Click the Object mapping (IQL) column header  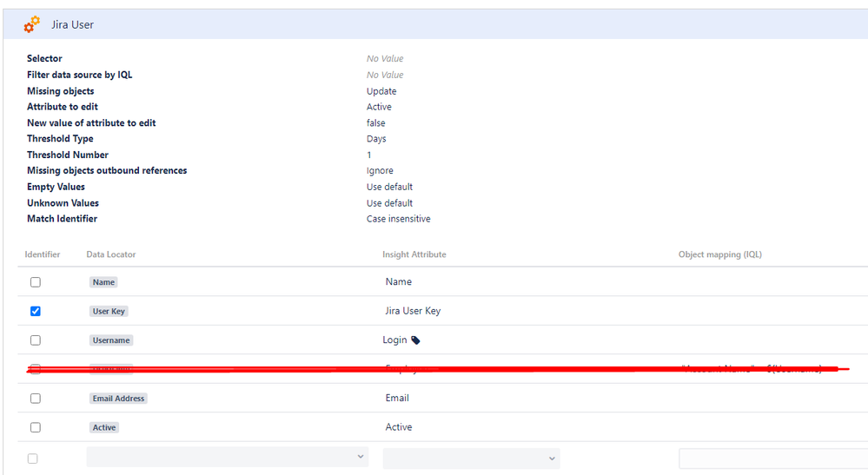tap(720, 254)
